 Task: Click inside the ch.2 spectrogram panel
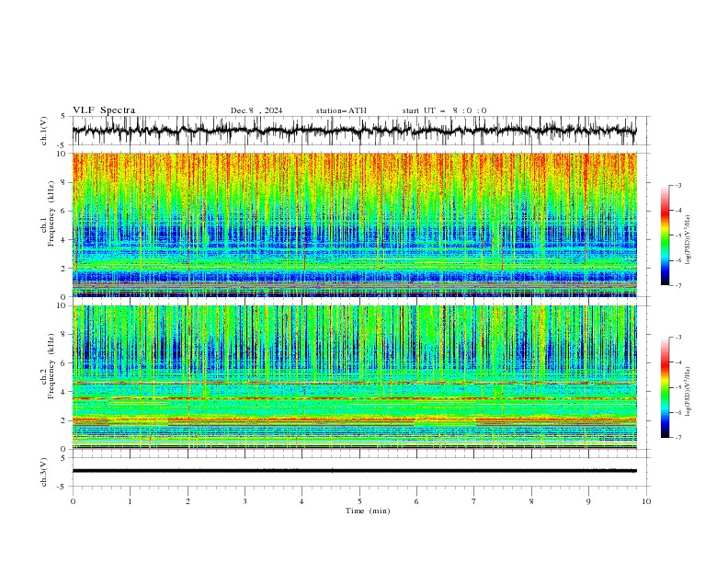pos(354,377)
